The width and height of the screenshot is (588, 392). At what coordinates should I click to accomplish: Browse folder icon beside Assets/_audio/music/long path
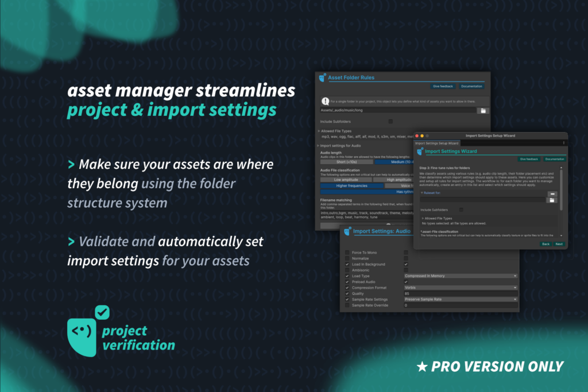483,111
